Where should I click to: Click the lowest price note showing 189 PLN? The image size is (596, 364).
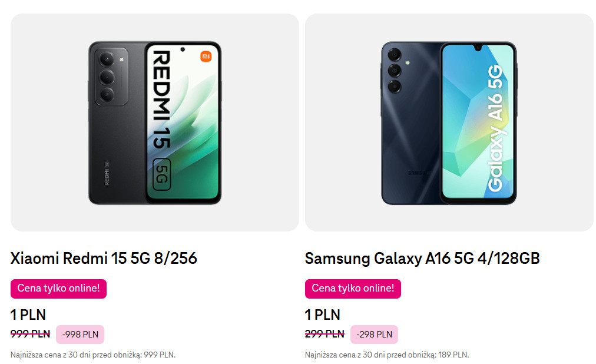[387, 355]
